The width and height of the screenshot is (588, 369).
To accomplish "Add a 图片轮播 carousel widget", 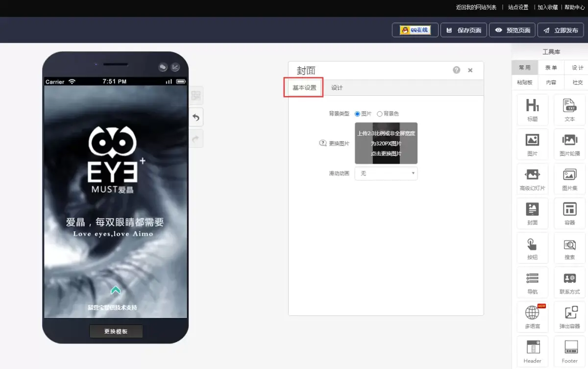I will [569, 144].
